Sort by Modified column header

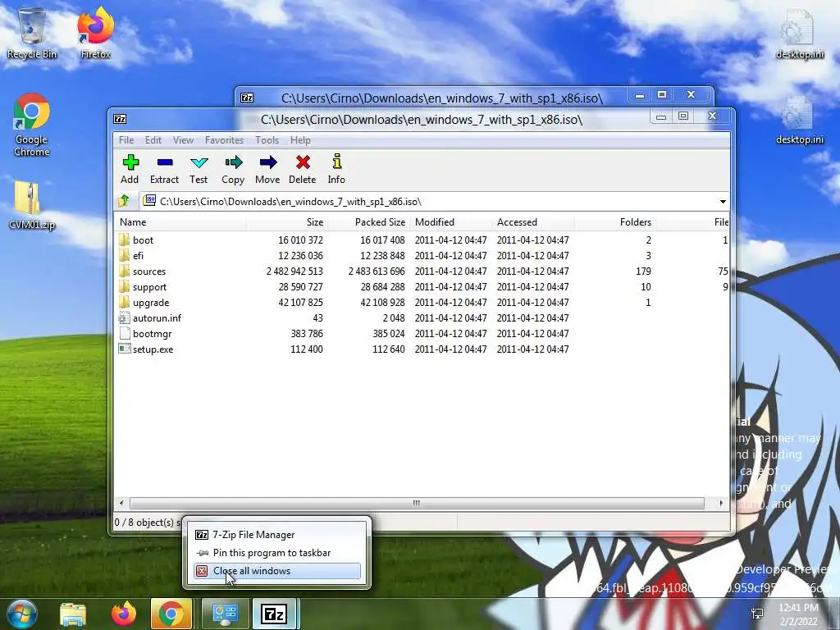pyautogui.click(x=451, y=221)
